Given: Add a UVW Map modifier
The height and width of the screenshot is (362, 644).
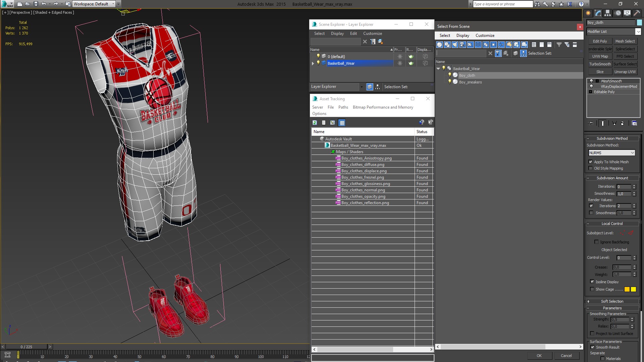Looking at the screenshot, I should pos(600,56).
